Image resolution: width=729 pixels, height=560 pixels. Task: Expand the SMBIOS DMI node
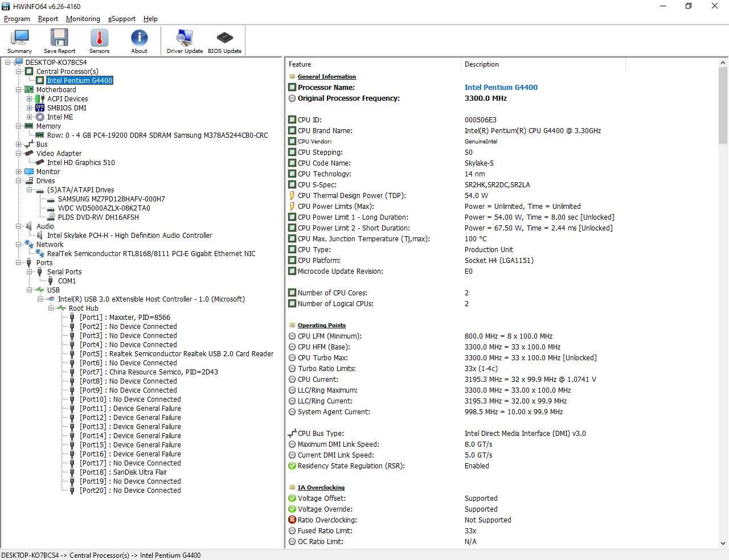(x=29, y=108)
